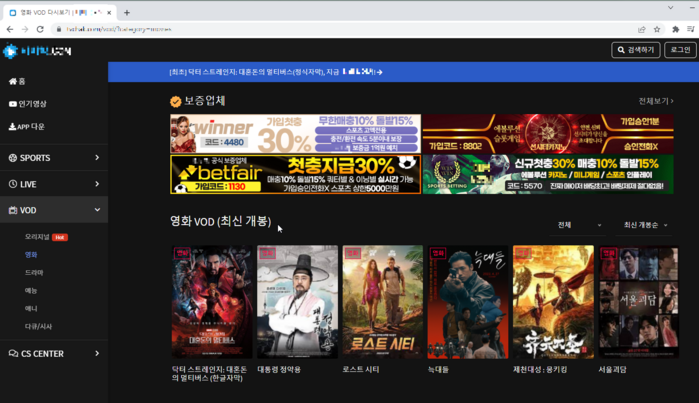
Task: Click the site logo in the top left
Action: [x=37, y=51]
